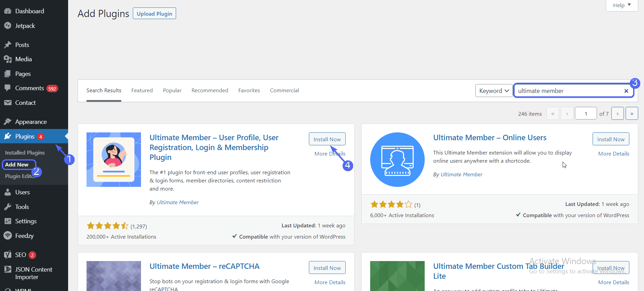Click the Jetpack sidebar icon
The image size is (644, 291).
(x=7, y=26)
